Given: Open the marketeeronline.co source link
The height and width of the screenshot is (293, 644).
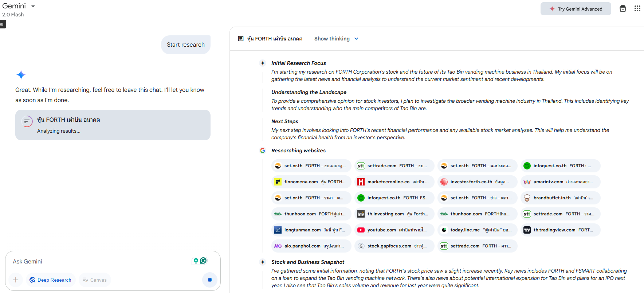Looking at the screenshot, I should (x=394, y=182).
